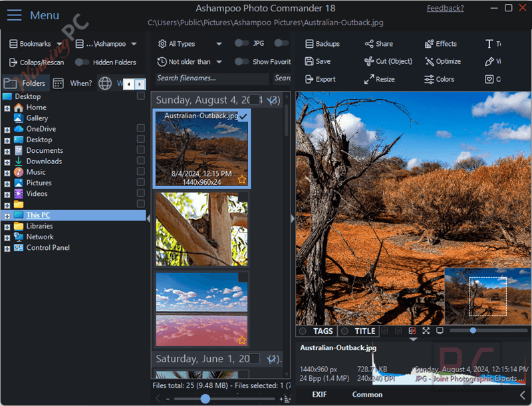Click the star on the pink lake thumbnail
Screen dimensions: 532x406
(x=242, y=340)
